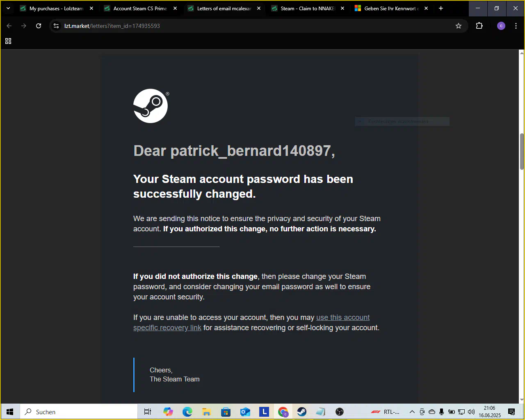The image size is (525, 420).
Task: Open Outlook from the taskbar
Action: (x=245, y=412)
